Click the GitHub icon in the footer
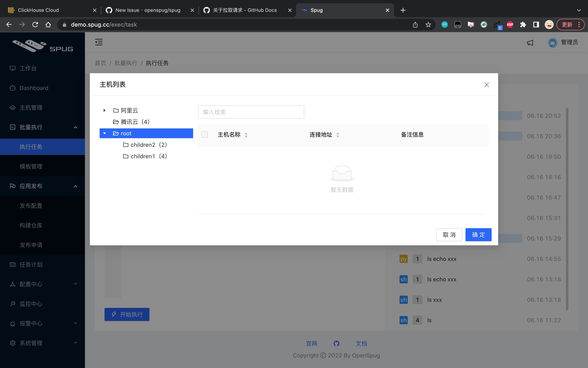Screen dimensions: 588x368 336,343
